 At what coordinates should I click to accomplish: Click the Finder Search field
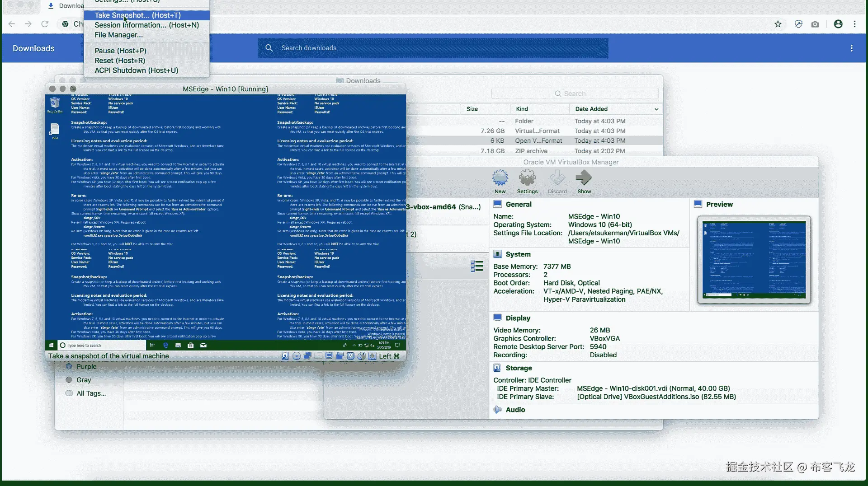click(575, 93)
